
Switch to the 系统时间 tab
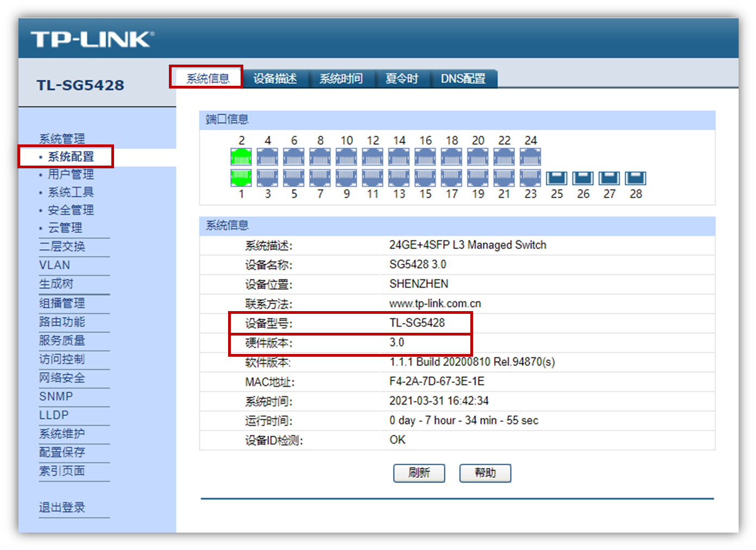[341, 78]
